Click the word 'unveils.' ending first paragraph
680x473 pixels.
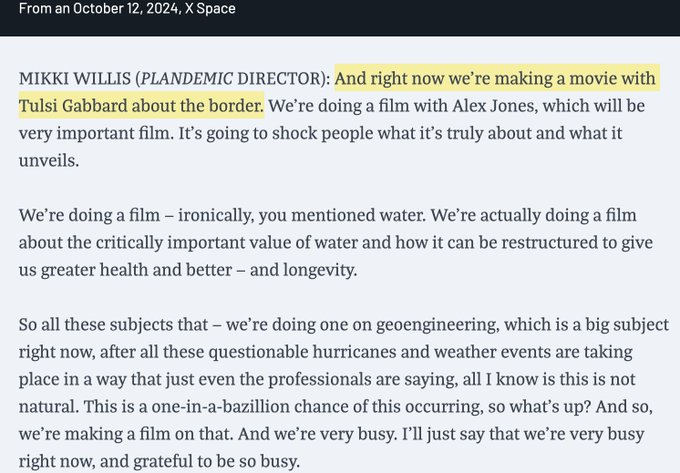click(47, 157)
